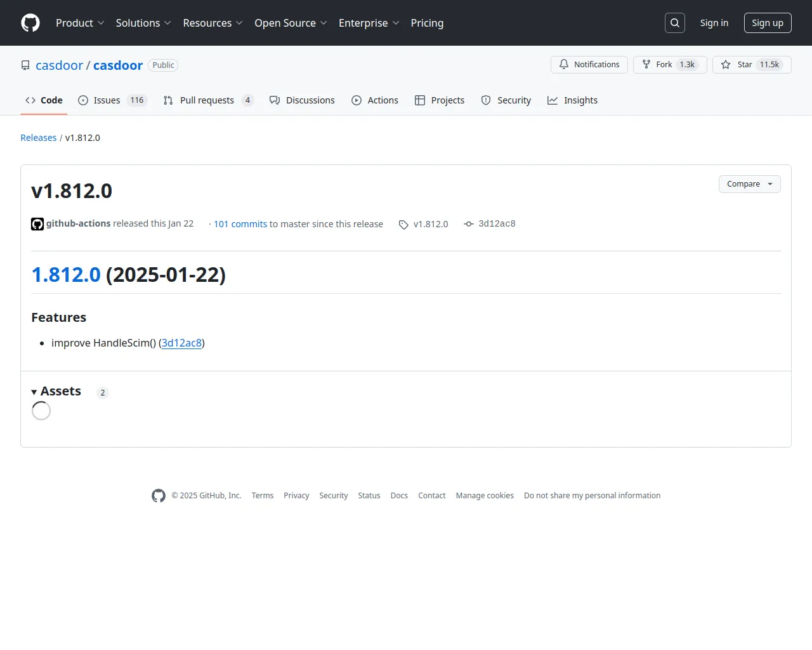This screenshot has width=812, height=650.
Task: Collapse the Assets section
Action: click(x=56, y=391)
